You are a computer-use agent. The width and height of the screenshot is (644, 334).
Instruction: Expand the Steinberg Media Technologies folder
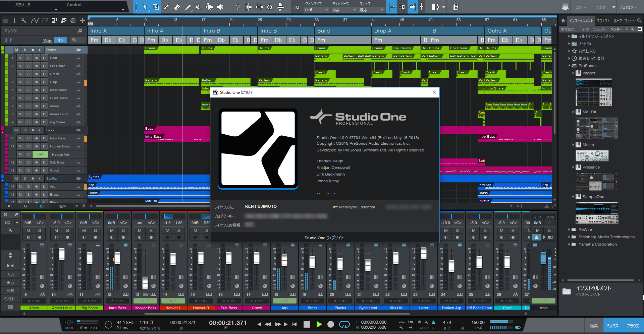569,237
